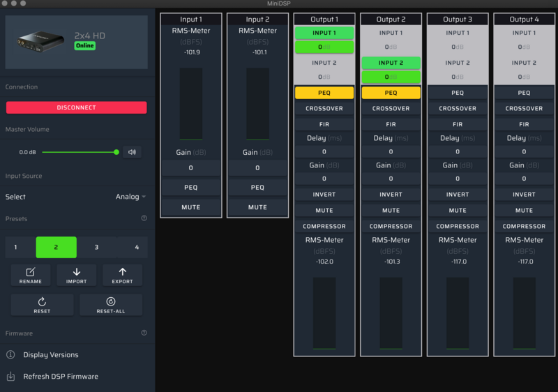Click the Input 2 gain value field
The width and height of the screenshot is (558, 392).
pos(257,168)
